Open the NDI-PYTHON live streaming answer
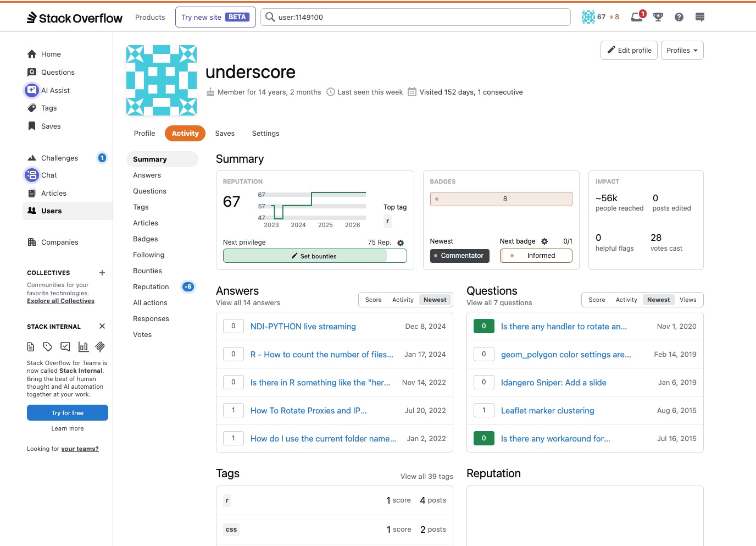 (x=303, y=327)
